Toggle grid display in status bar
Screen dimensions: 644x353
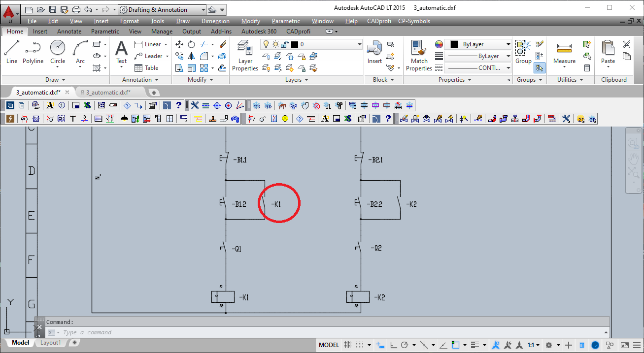tap(348, 345)
